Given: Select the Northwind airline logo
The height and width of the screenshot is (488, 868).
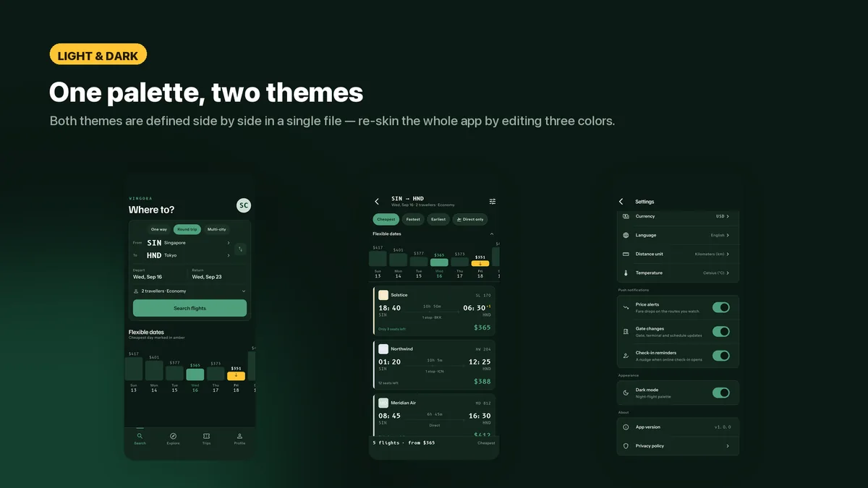Looking at the screenshot, I should [x=383, y=348].
